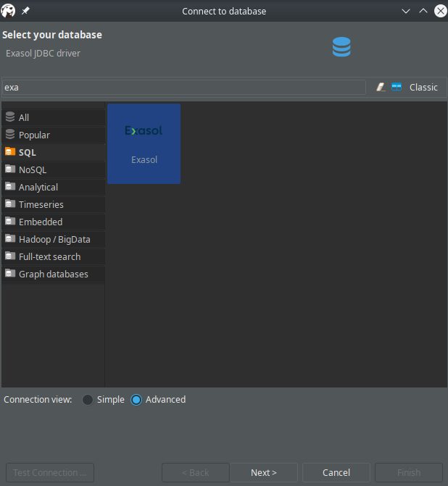Select the Exasol database tile
The height and width of the screenshot is (486, 448).
click(x=144, y=144)
